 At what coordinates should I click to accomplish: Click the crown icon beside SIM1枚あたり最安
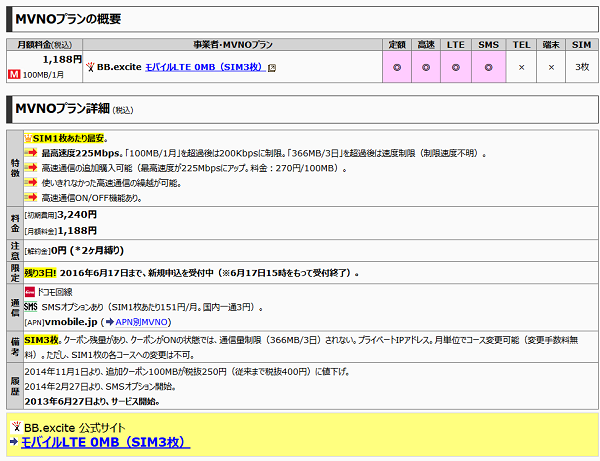click(28, 138)
